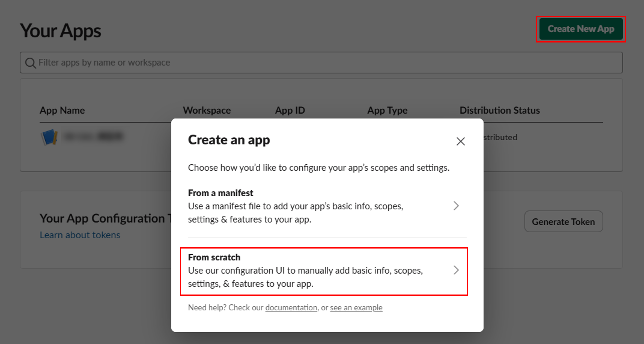
Task: Click the App Type column header
Action: tap(387, 110)
